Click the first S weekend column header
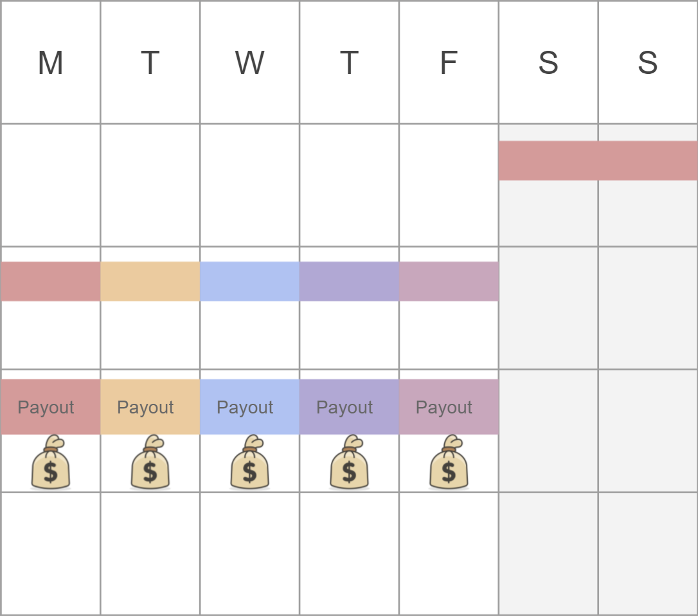This screenshot has height=616, width=698. point(548,62)
